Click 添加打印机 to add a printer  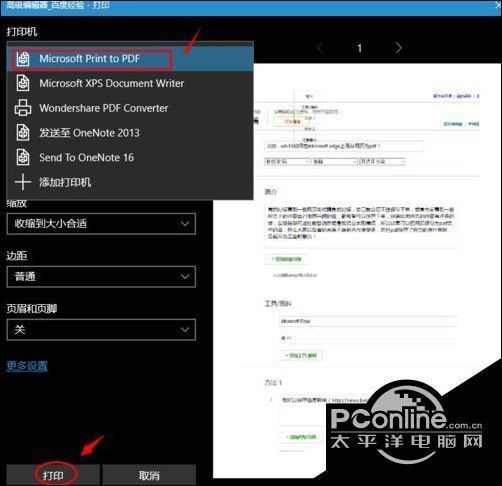(130, 182)
